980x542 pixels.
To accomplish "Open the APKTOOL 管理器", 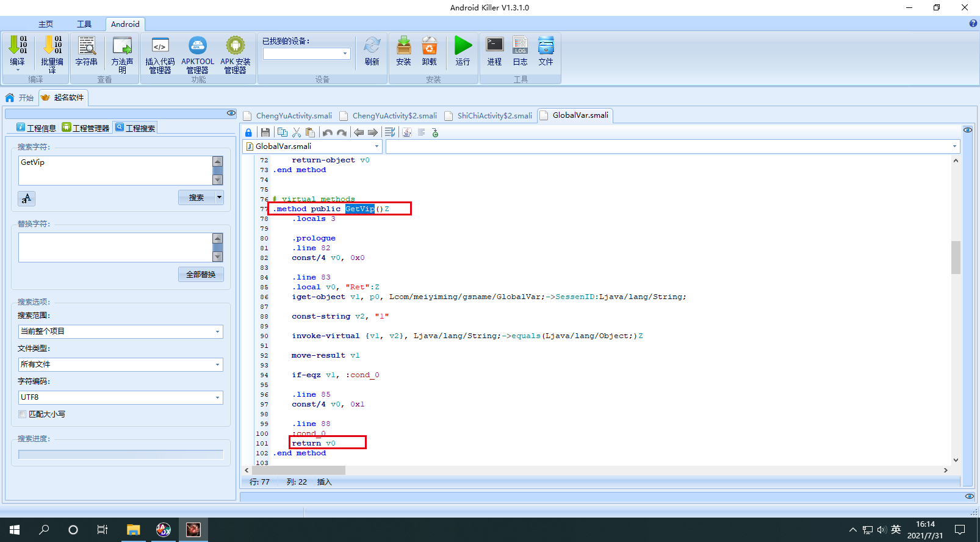I will 198,45.
